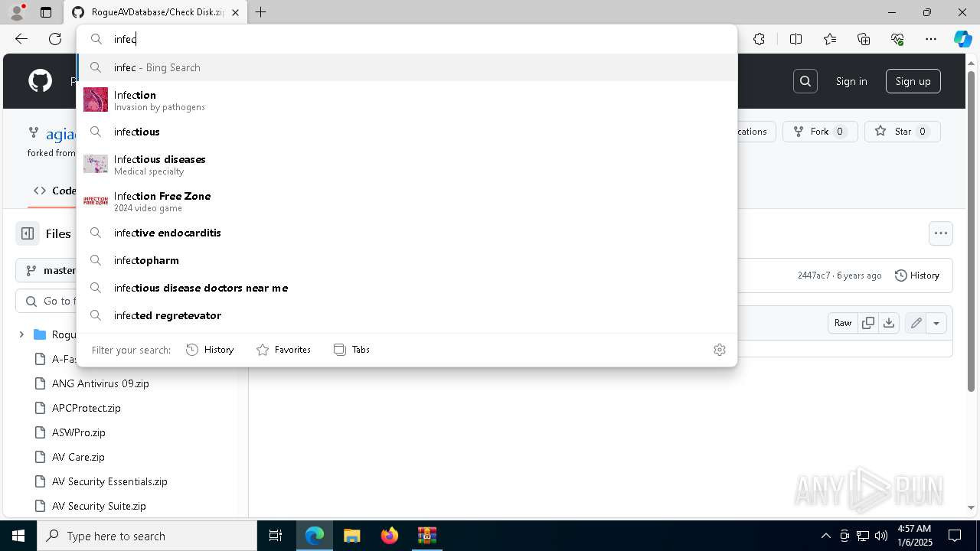Viewport: 980px width, 551px height.
Task: Choose 'infec - Bing Search' suggestion
Action: (x=407, y=67)
